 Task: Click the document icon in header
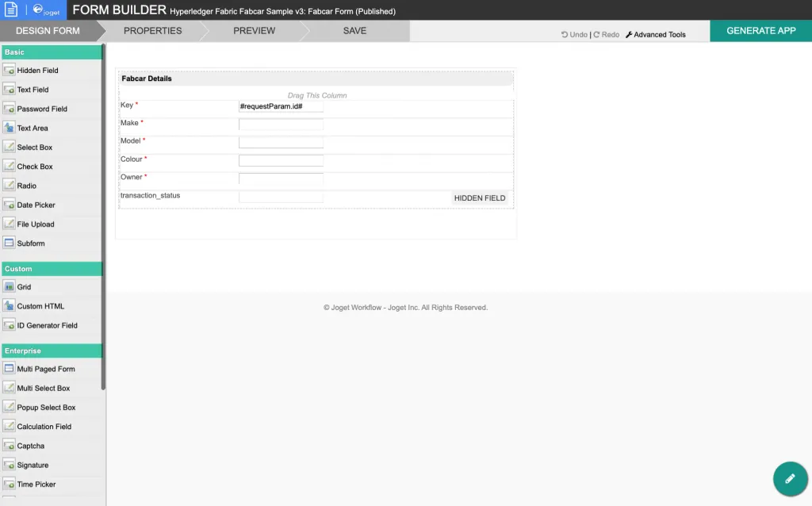(11, 10)
